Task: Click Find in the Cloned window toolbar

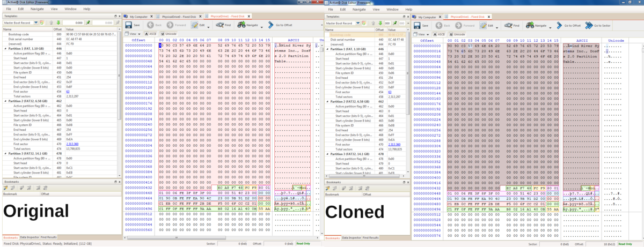Action: [512, 25]
